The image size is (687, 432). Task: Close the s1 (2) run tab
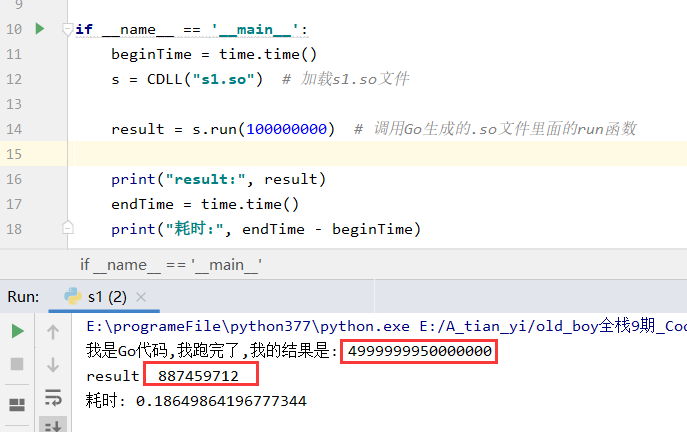(141, 297)
